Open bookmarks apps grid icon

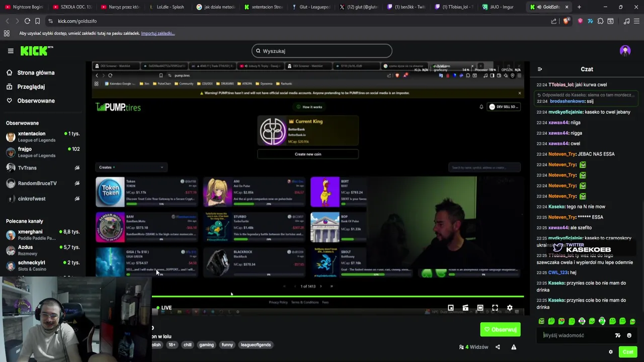coord(7,33)
